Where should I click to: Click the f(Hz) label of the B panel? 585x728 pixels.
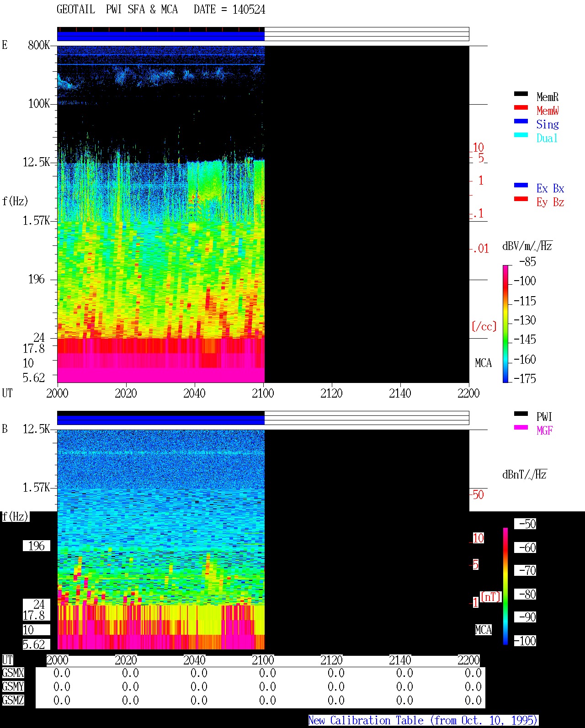tap(15, 516)
